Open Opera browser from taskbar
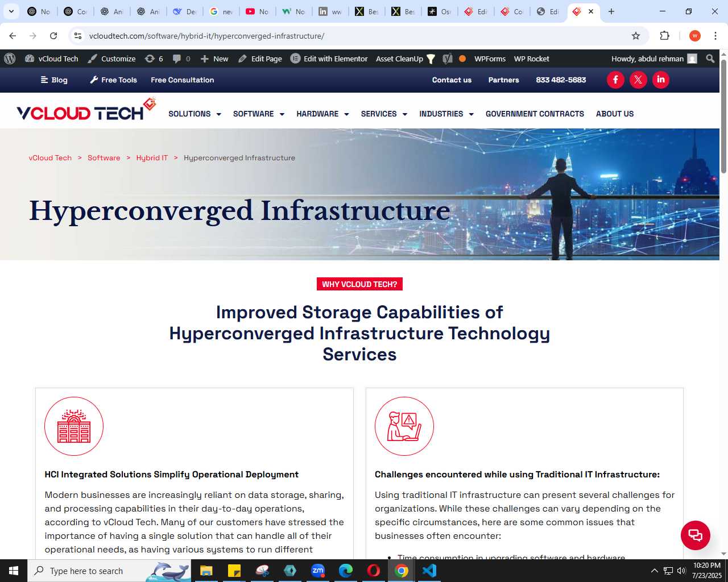The image size is (728, 582). [374, 571]
